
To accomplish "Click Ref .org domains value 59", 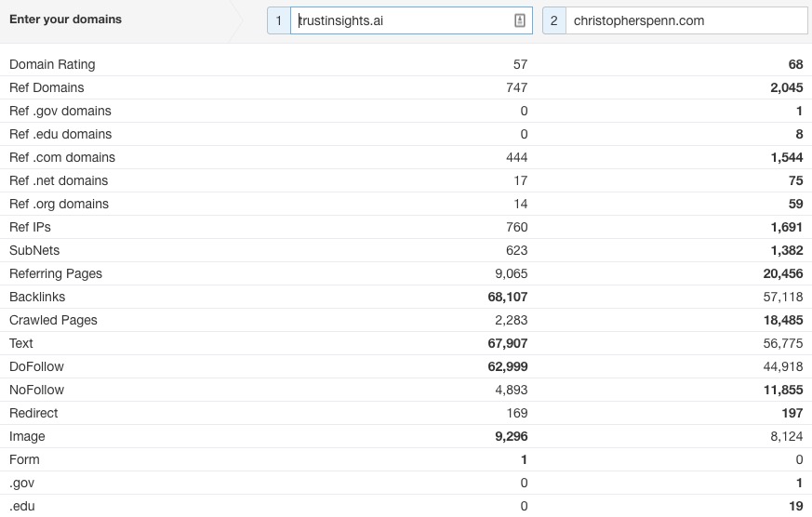I will point(796,204).
